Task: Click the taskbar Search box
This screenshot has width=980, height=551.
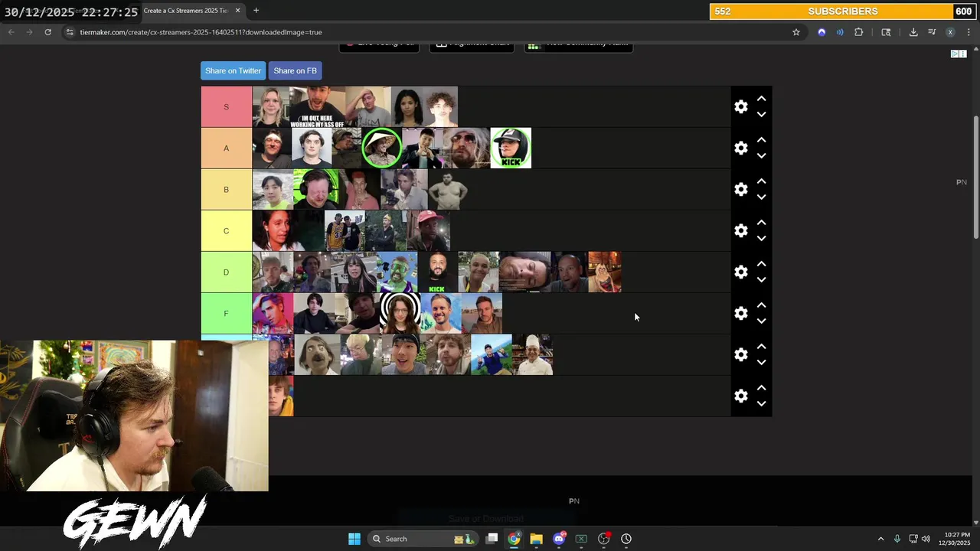Action: coord(421,539)
